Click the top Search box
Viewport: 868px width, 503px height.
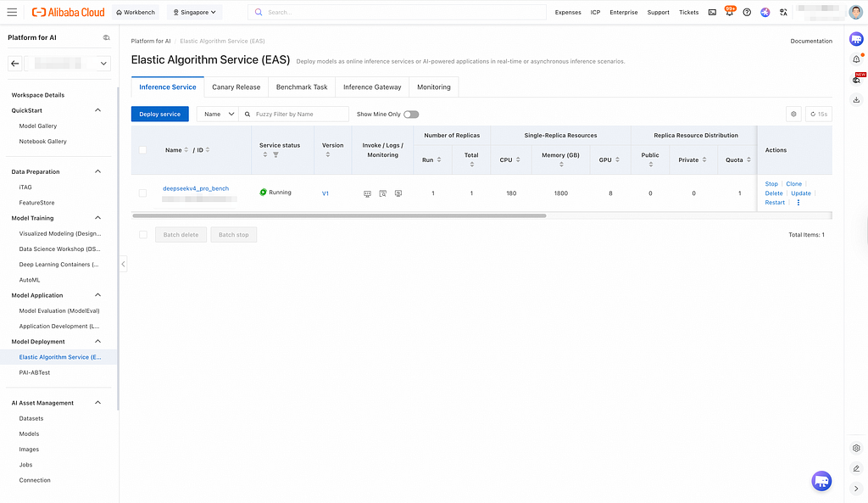tap(397, 12)
